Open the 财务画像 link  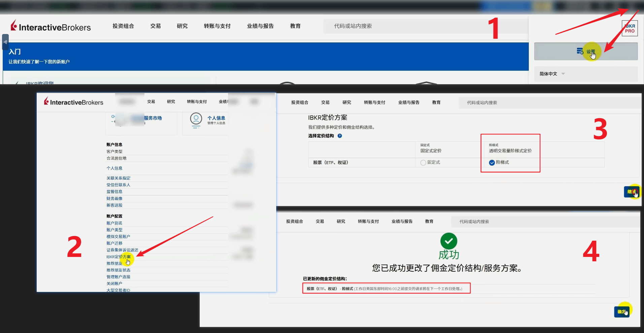coord(115,199)
